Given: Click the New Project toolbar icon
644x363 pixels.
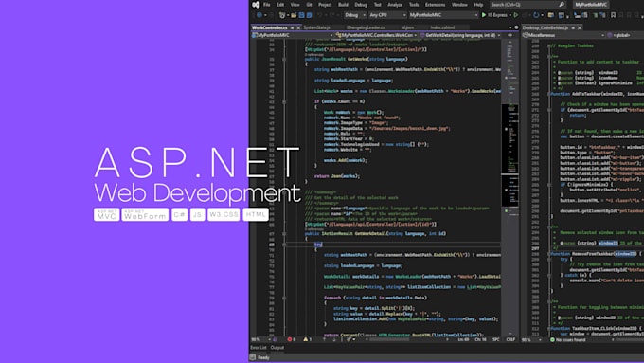Looking at the screenshot, I should (282, 15).
